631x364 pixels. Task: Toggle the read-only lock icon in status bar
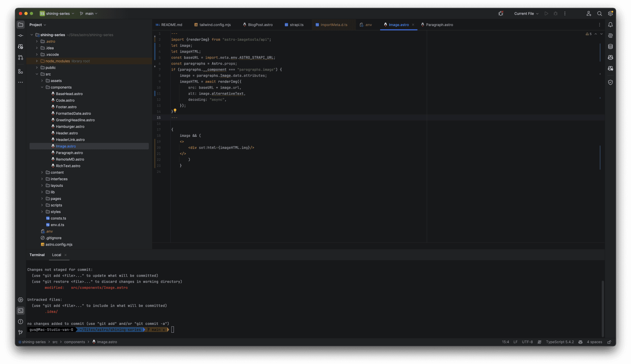tap(609, 342)
